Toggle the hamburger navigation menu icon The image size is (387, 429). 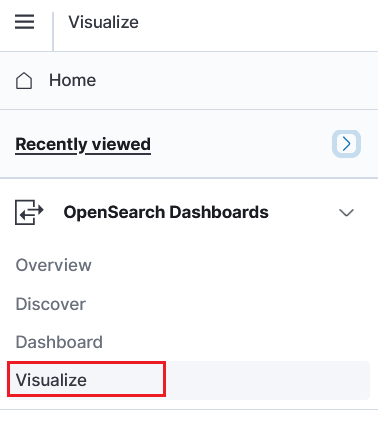(24, 22)
